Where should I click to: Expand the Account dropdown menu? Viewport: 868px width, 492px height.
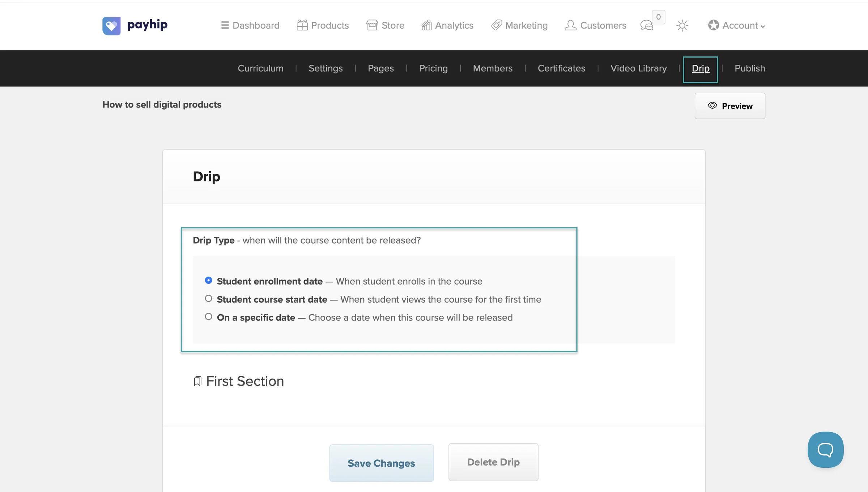pyautogui.click(x=736, y=25)
